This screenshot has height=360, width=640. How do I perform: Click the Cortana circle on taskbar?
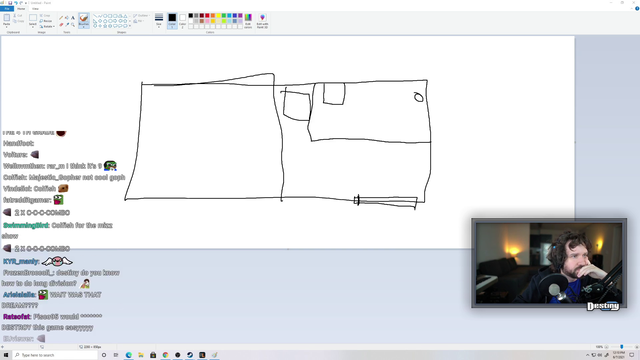[104, 355]
